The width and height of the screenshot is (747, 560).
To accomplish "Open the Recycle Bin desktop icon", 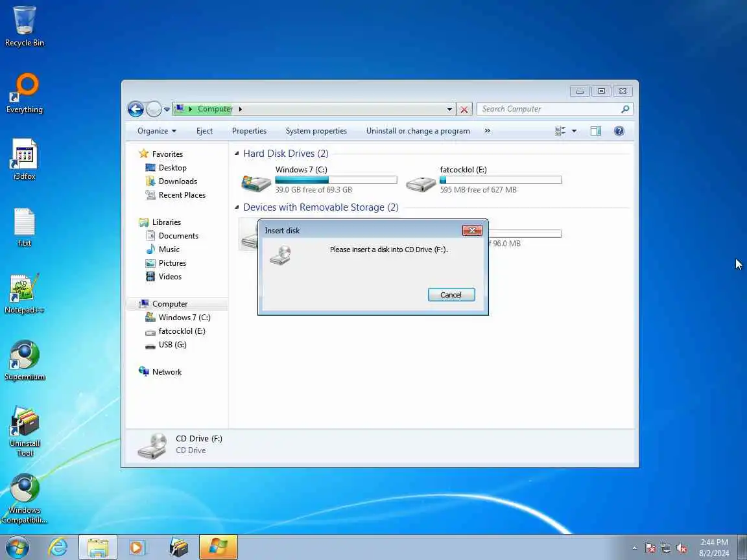I will coord(24,27).
